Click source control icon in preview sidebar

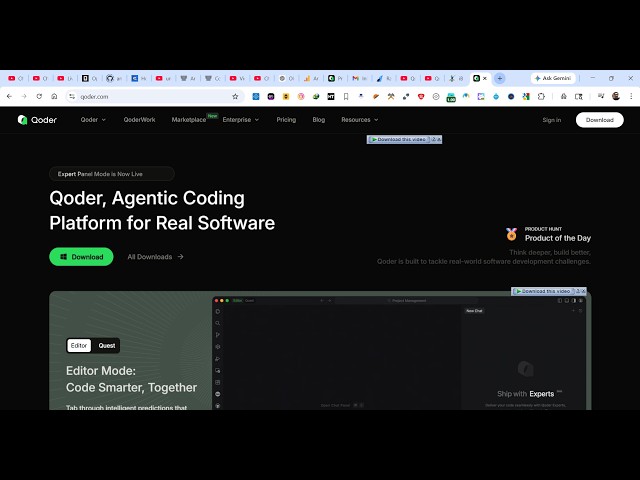pyautogui.click(x=218, y=335)
